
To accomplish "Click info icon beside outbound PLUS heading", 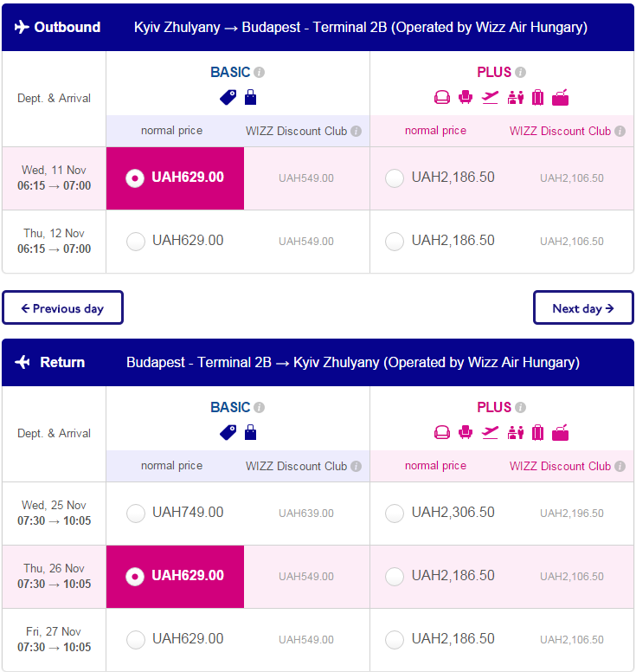I will click(520, 72).
